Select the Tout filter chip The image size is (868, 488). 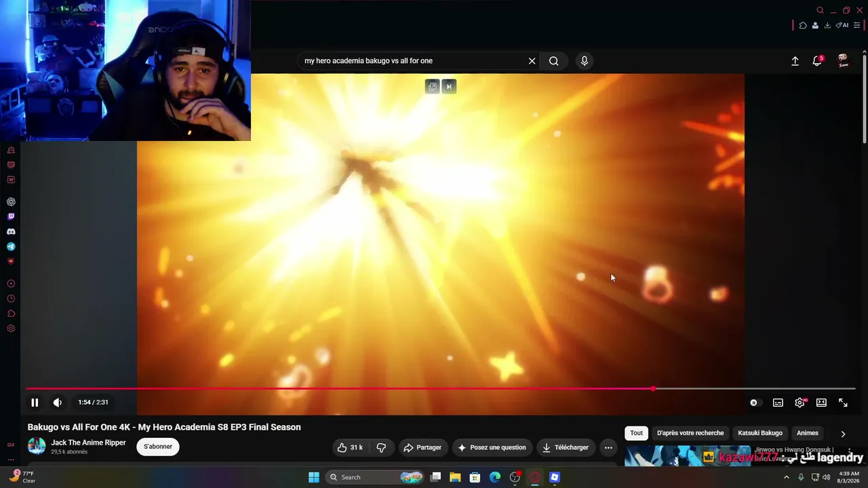pyautogui.click(x=636, y=433)
